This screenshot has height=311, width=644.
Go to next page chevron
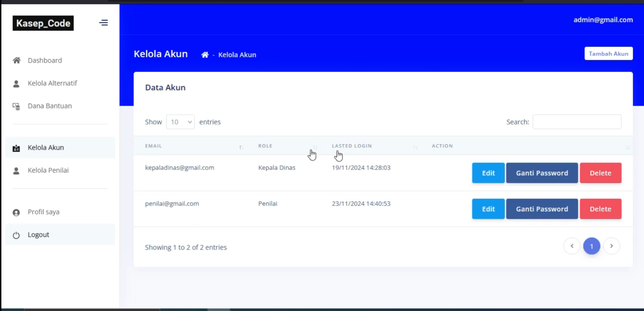612,246
